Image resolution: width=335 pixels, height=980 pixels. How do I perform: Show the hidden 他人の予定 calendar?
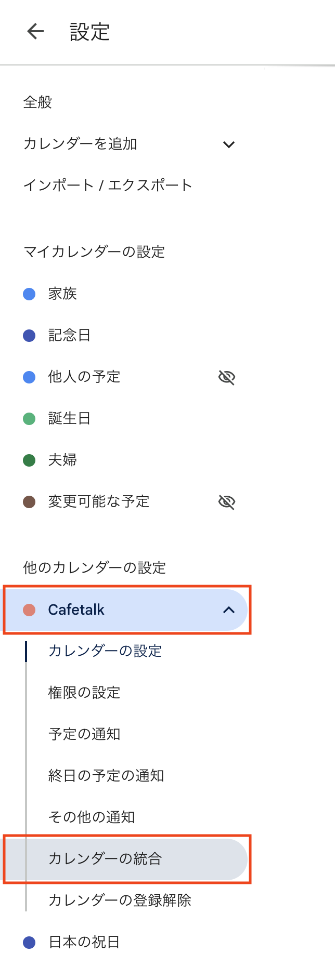pos(227,377)
